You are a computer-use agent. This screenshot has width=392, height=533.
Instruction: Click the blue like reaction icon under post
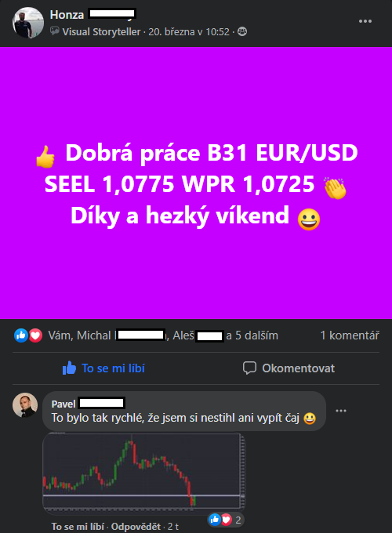click(x=21, y=335)
